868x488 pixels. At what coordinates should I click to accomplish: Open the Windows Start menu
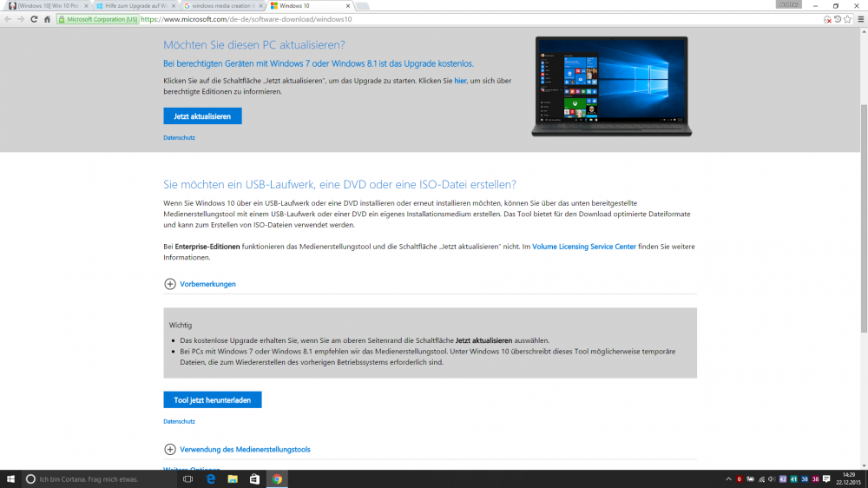[x=10, y=478]
